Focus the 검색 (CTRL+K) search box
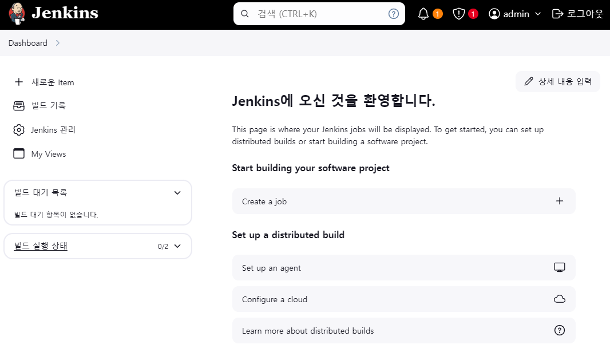This screenshot has height=364, width=610. [319, 14]
